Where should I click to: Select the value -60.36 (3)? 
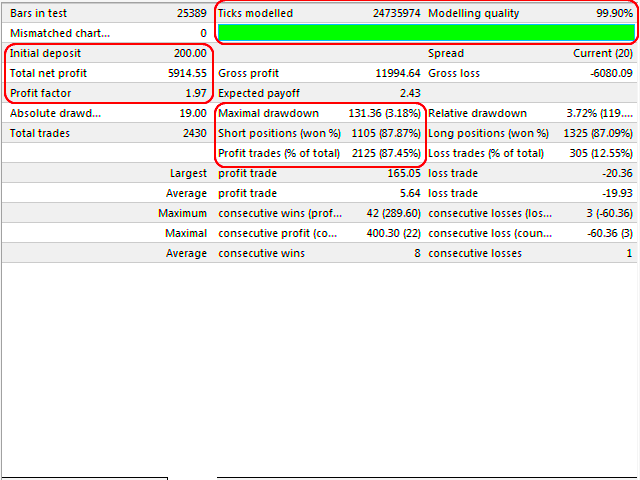(610, 233)
